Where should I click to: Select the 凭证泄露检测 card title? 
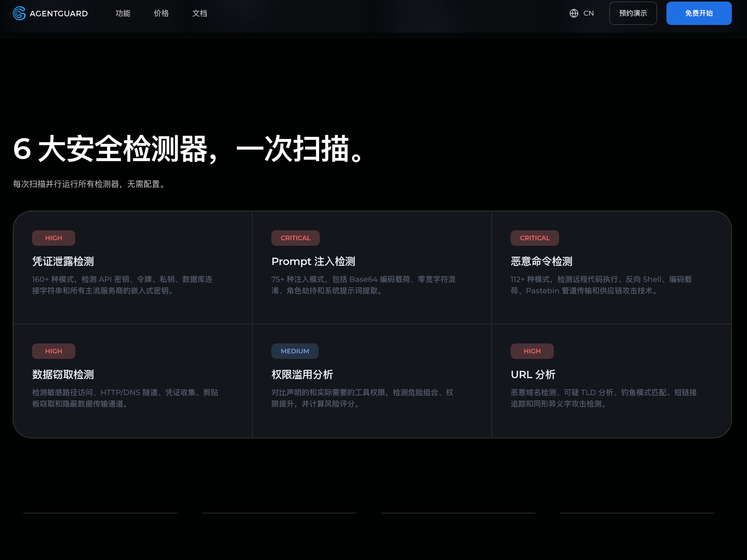click(x=63, y=261)
